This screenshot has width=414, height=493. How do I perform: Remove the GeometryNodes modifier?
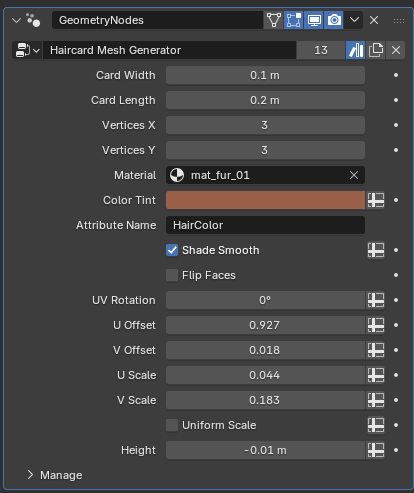[x=374, y=20]
